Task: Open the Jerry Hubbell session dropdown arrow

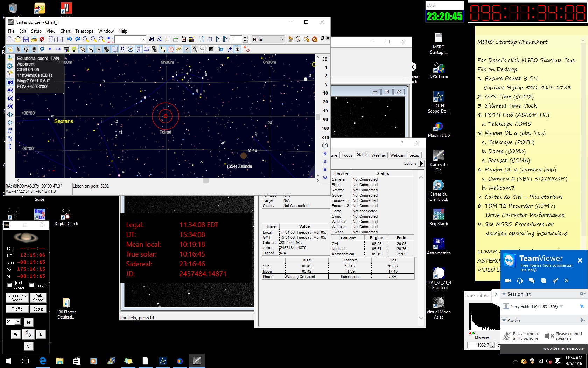Action: coord(561,307)
